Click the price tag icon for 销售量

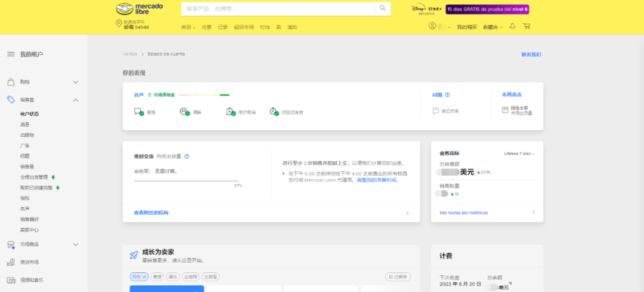11,100
